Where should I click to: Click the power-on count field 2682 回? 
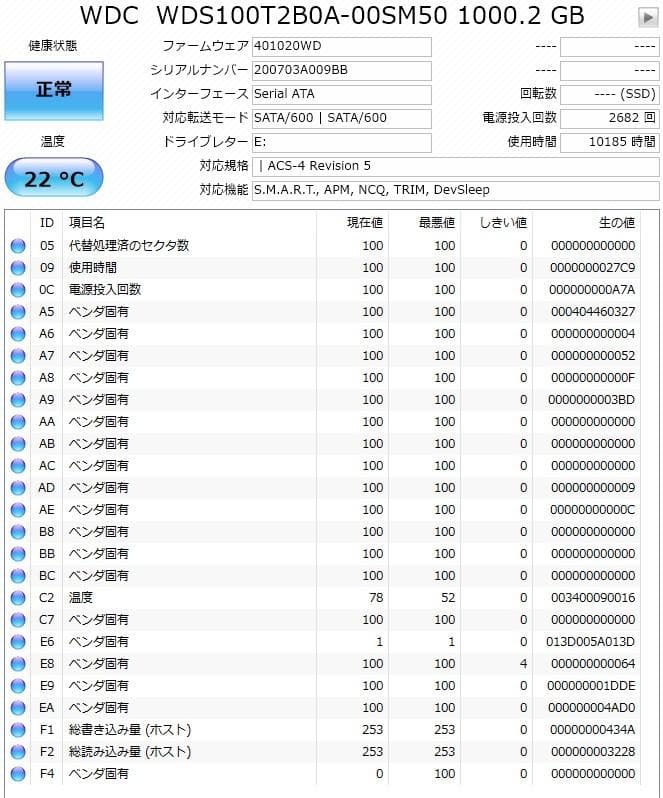(x=610, y=118)
